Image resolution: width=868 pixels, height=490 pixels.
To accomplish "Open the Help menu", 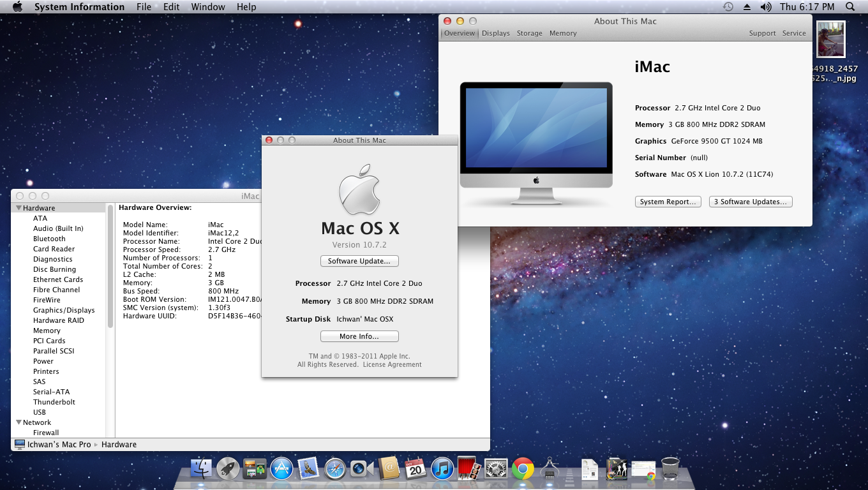I will 246,7.
